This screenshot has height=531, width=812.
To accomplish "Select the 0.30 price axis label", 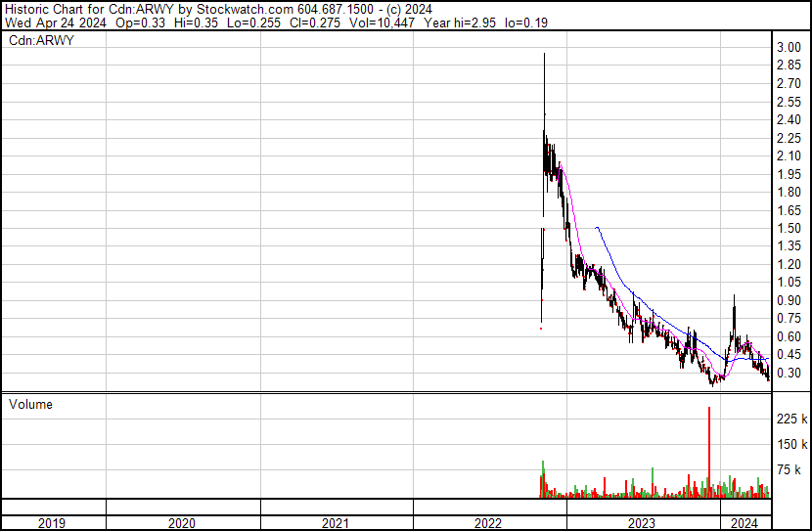I will click(x=789, y=373).
